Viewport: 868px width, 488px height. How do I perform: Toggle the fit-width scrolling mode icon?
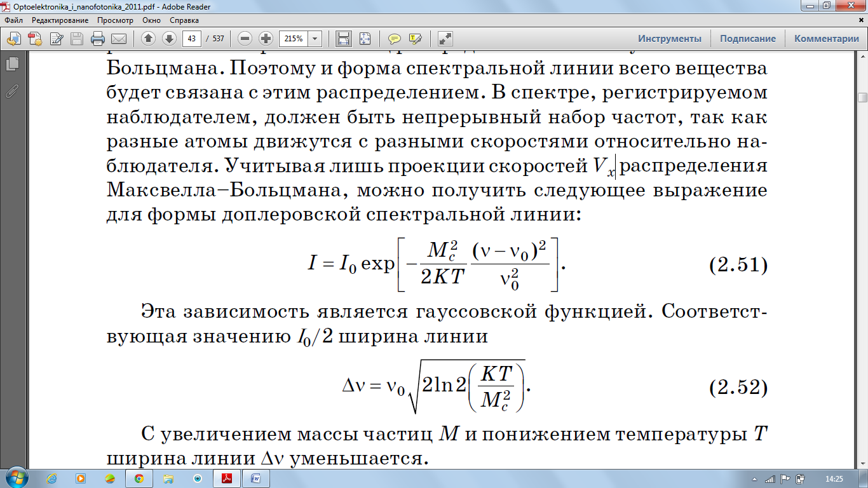click(344, 39)
